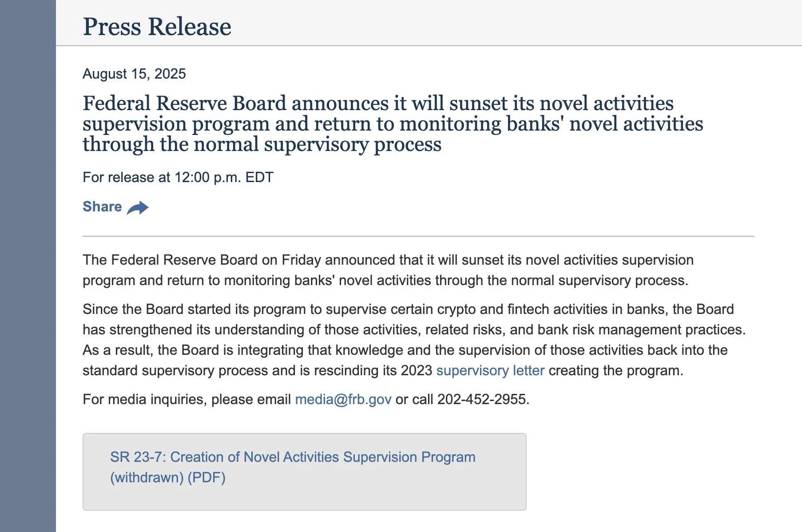Click paragraph starting "Since the Board started"
The height and width of the screenshot is (532, 802).
click(414, 340)
